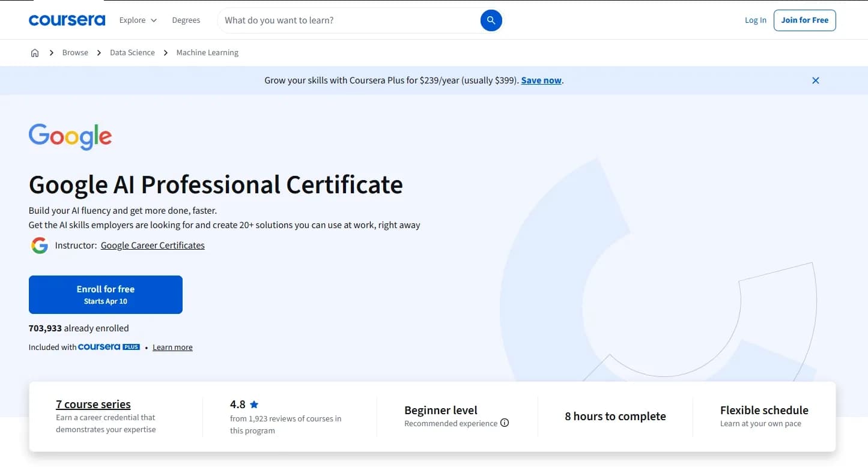Go to home via breadcrumb house icon

[35, 53]
